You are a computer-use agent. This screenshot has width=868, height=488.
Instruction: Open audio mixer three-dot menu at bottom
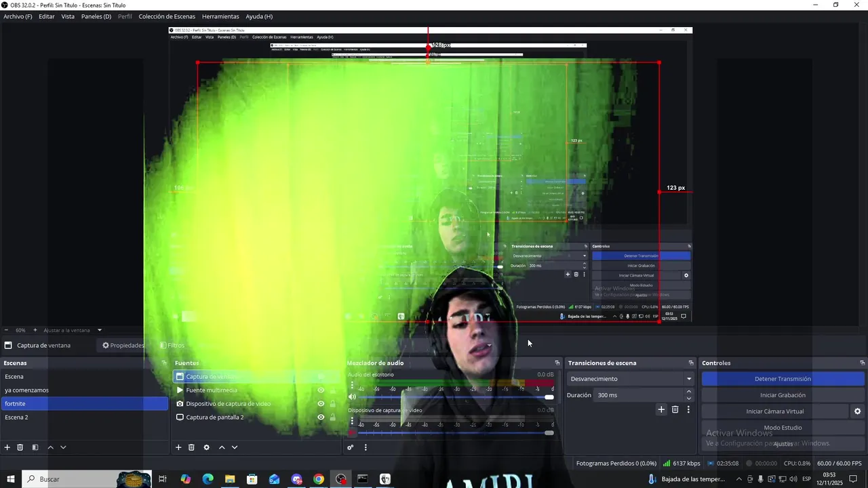coord(366,447)
